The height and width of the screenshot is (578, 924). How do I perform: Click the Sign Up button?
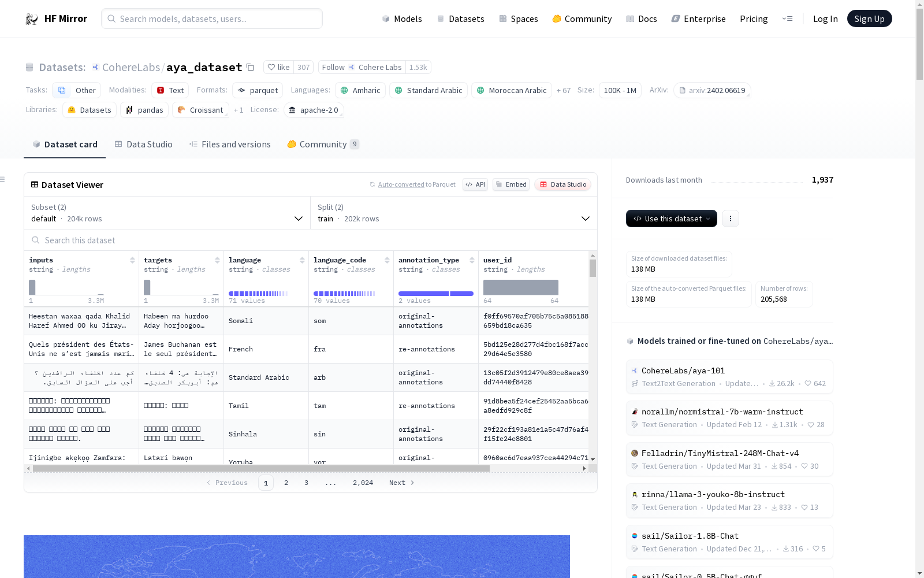point(869,18)
